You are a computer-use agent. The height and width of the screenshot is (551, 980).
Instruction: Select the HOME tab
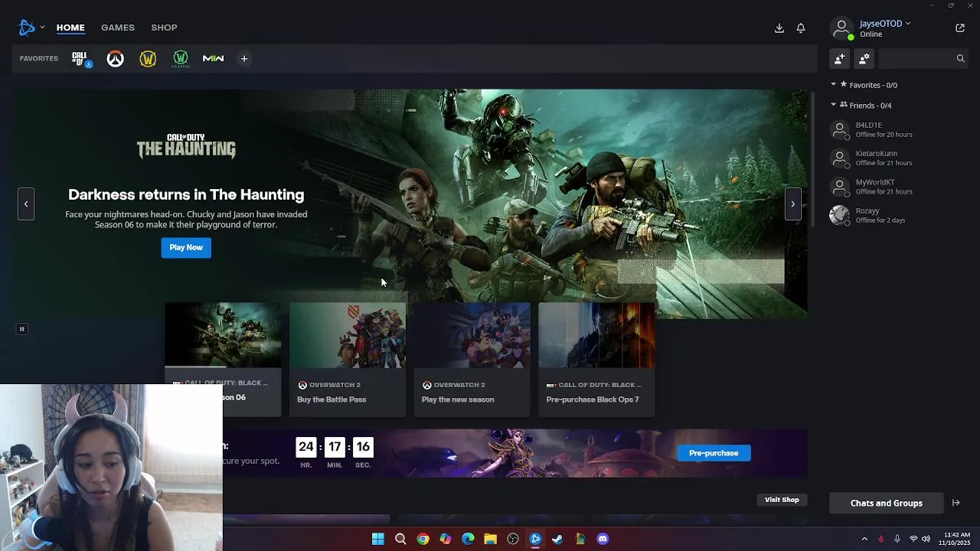coord(70,28)
